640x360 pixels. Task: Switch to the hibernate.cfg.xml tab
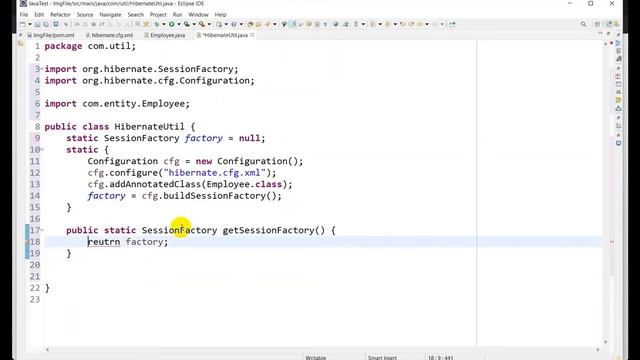pyautogui.click(x=109, y=35)
